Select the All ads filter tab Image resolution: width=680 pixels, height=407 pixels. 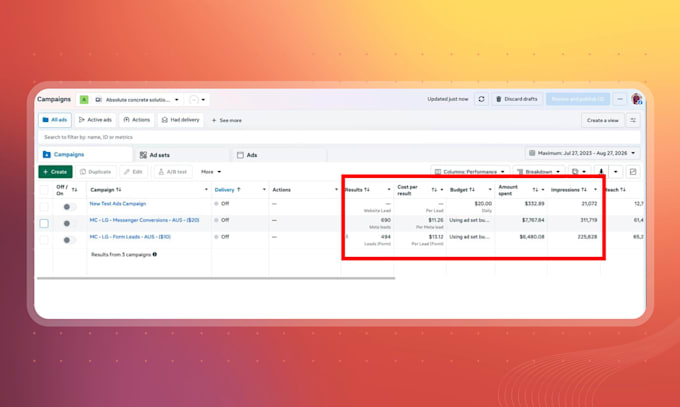click(55, 120)
